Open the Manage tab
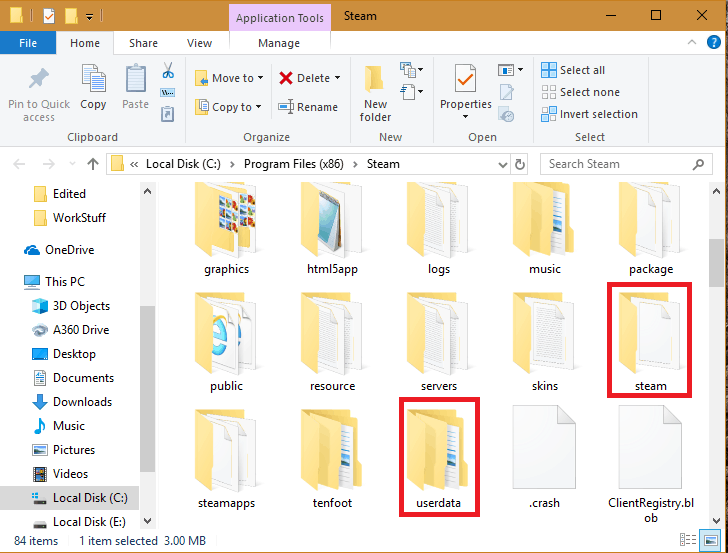 point(279,43)
